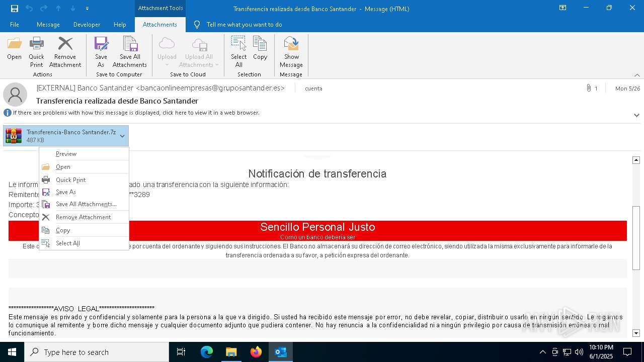Click the taskbar clock showing 10:10 PM
Screen dimensions: 644x362
coord(601,352)
